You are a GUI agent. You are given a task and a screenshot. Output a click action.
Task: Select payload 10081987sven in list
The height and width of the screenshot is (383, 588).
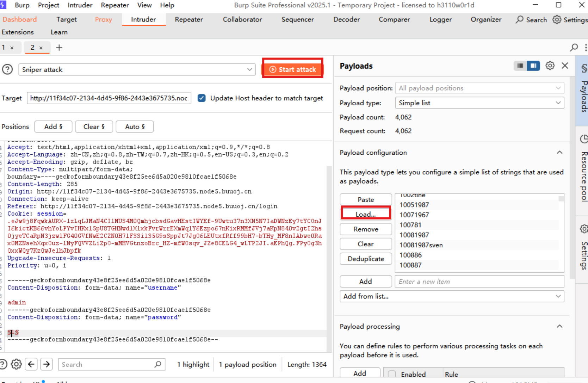[477, 245]
